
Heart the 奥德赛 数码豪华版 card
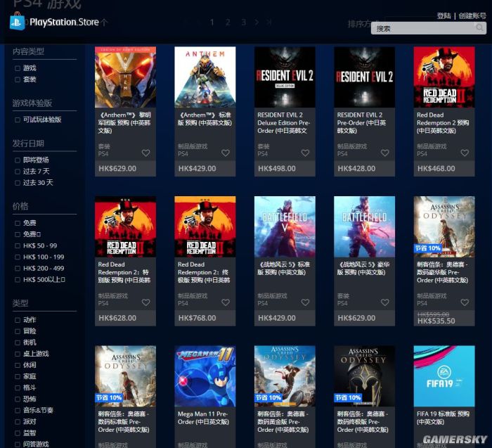(465, 302)
